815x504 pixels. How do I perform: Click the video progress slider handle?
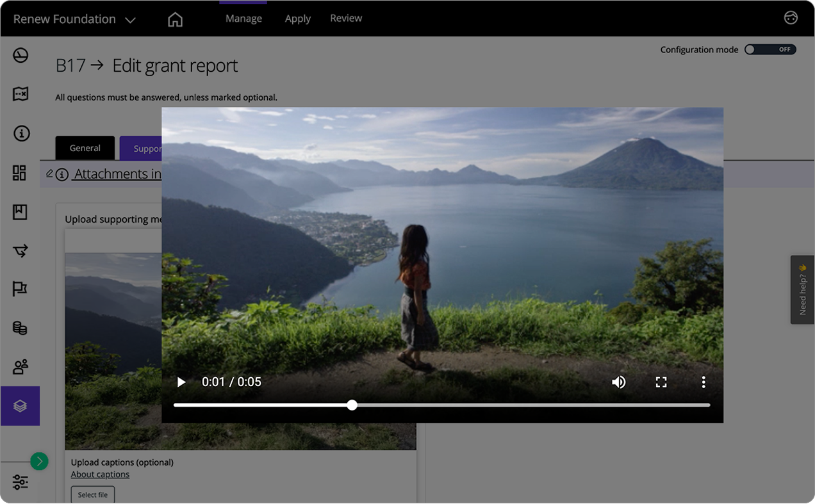(352, 405)
